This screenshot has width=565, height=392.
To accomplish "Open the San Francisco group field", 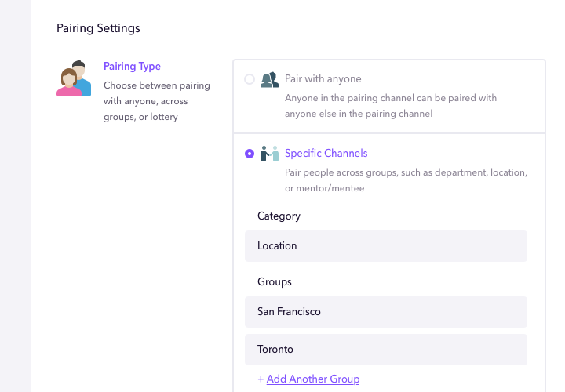I will (x=386, y=312).
